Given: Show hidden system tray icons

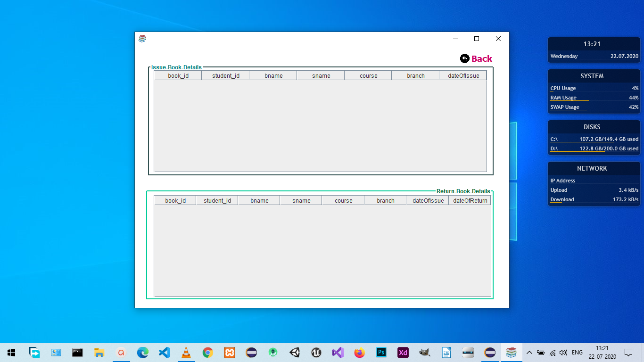Looking at the screenshot, I should coord(529,352).
